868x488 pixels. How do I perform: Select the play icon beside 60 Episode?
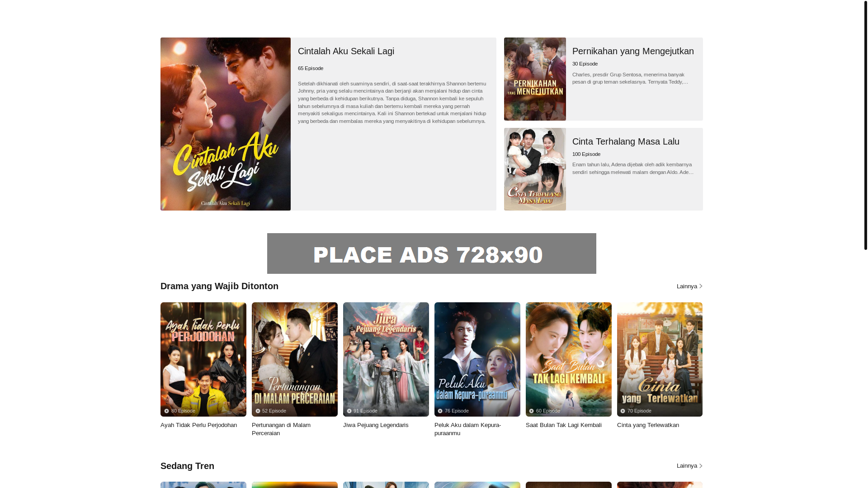tap(532, 411)
